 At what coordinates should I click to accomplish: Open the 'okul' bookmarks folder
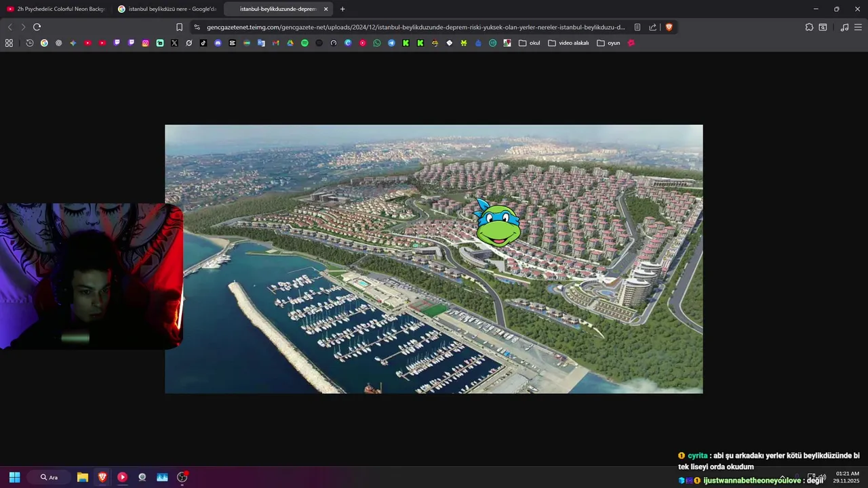pos(530,43)
